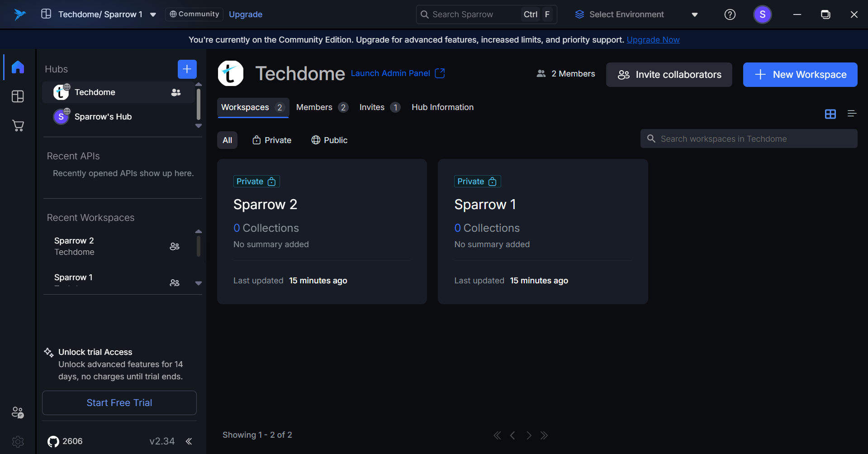
Task: Click the plus button to add hub
Action: click(187, 69)
